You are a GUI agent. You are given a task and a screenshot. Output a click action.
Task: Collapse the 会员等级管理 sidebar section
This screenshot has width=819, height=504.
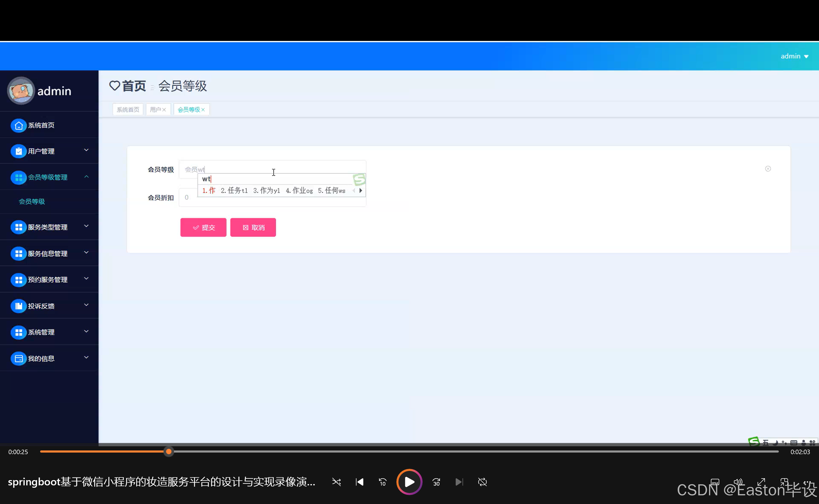(49, 177)
